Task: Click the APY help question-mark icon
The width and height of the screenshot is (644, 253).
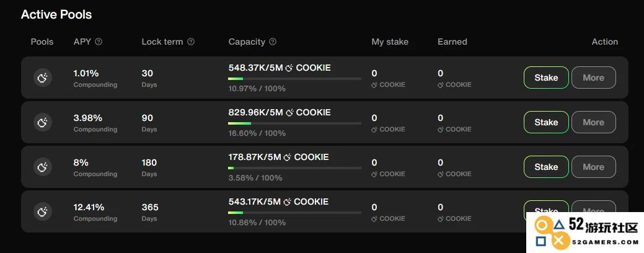Action: pyautogui.click(x=99, y=42)
